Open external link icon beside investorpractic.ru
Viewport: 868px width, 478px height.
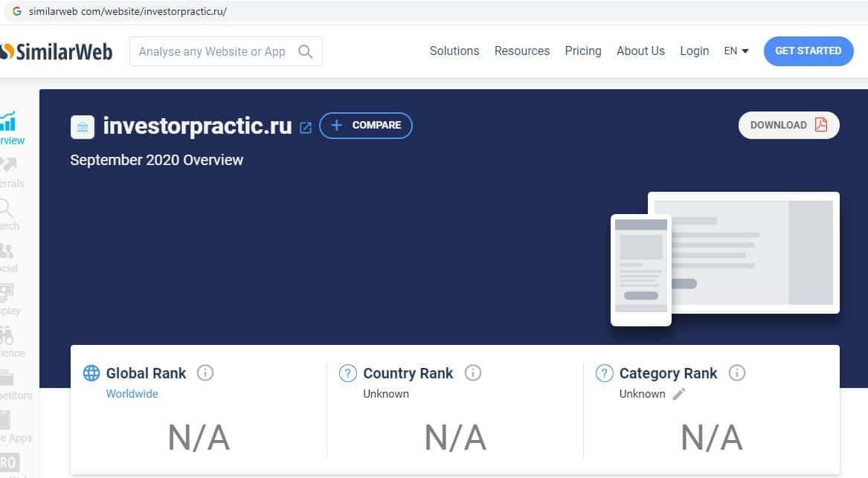pyautogui.click(x=305, y=127)
